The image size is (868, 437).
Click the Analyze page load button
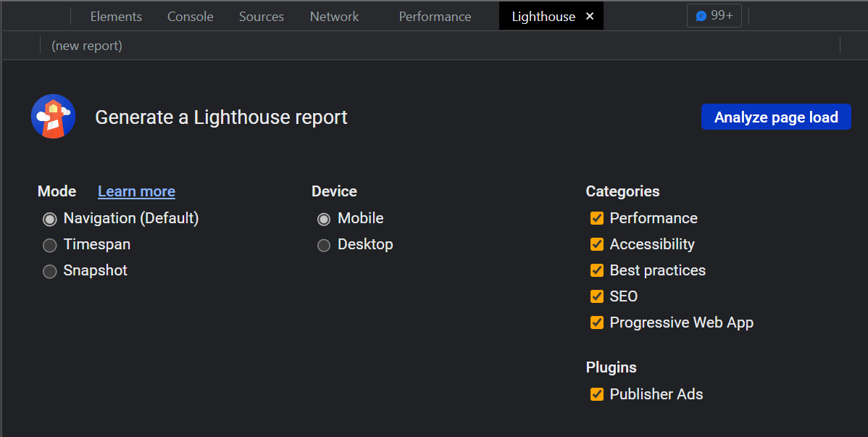[776, 117]
